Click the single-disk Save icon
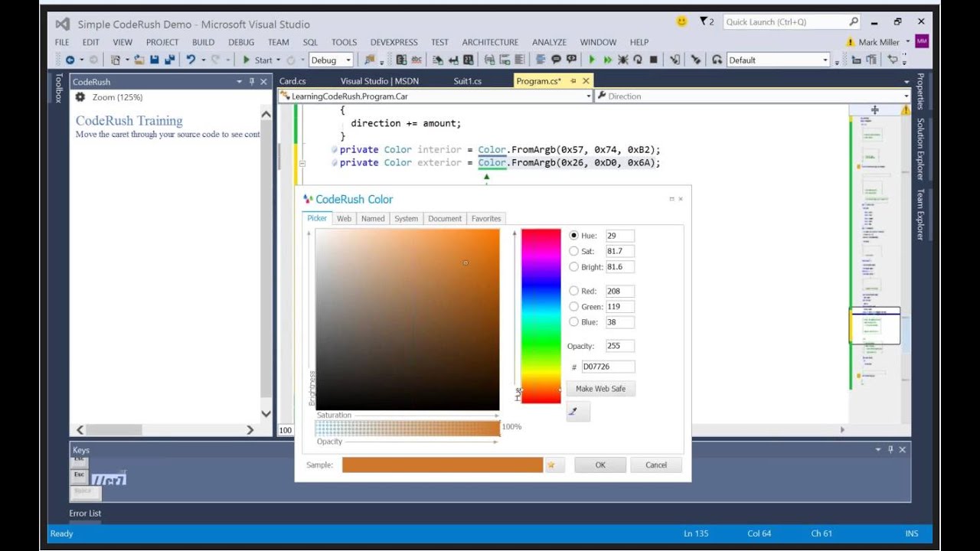The height and width of the screenshot is (551, 980). coord(154,60)
